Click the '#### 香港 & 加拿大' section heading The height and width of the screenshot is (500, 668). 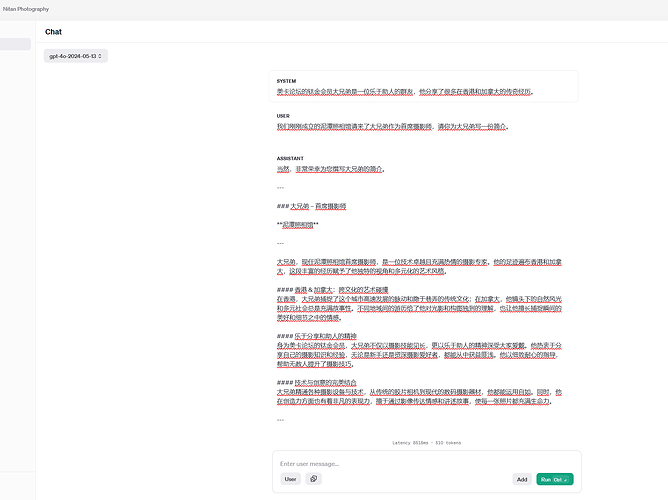click(x=324, y=289)
